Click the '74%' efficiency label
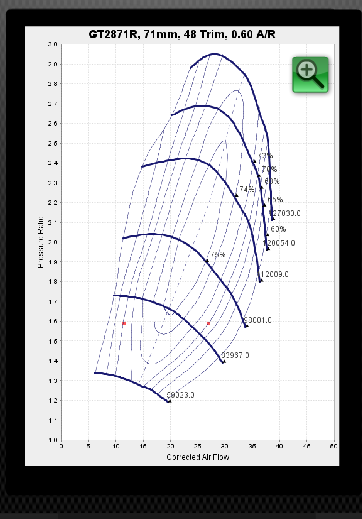The width and height of the screenshot is (362, 519). pyautogui.click(x=247, y=189)
